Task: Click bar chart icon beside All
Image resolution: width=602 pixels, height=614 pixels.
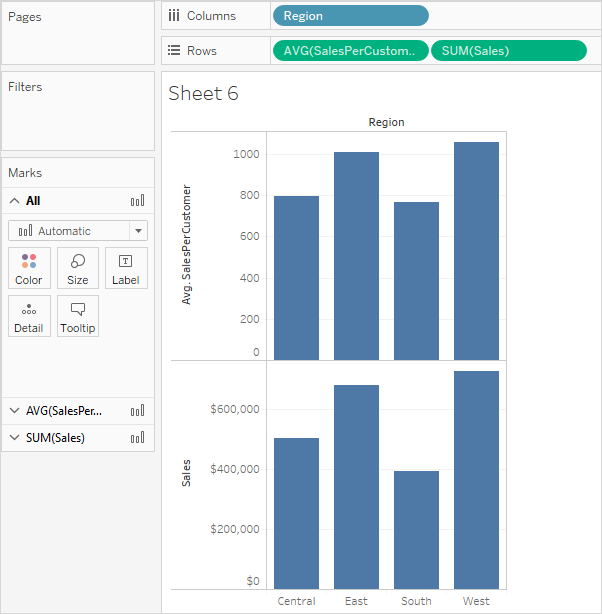Action: [138, 201]
